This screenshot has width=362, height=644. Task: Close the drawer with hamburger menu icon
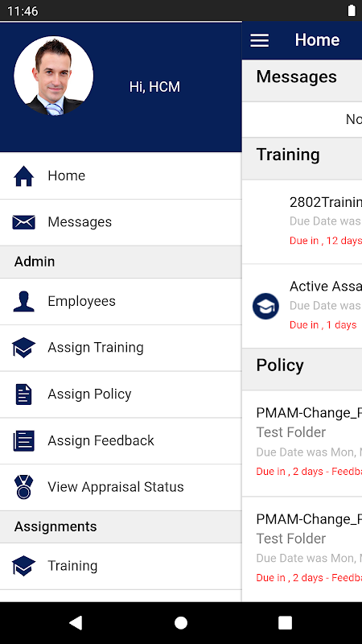[x=260, y=40]
